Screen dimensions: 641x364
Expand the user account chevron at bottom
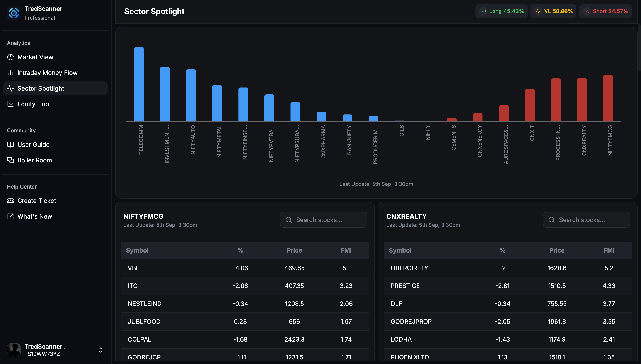click(101, 350)
